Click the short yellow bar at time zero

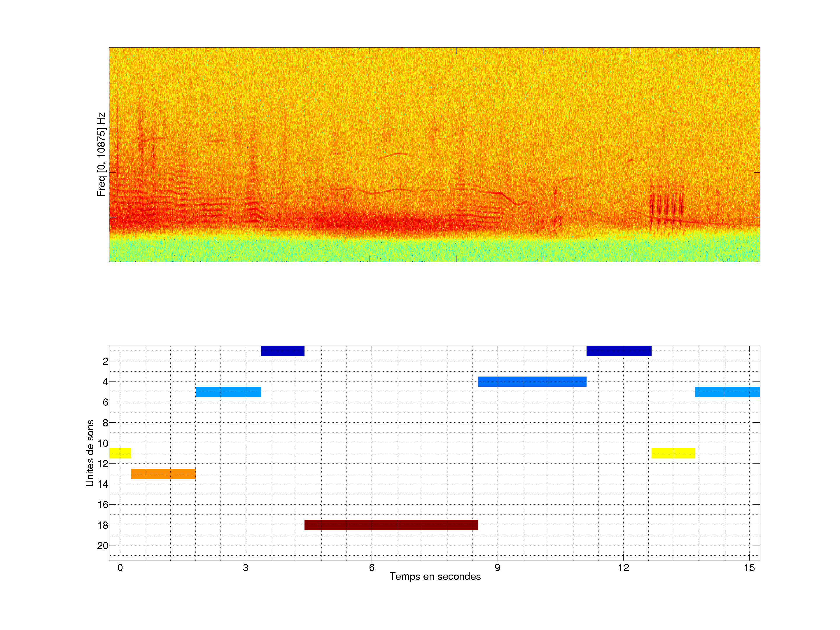(120, 453)
